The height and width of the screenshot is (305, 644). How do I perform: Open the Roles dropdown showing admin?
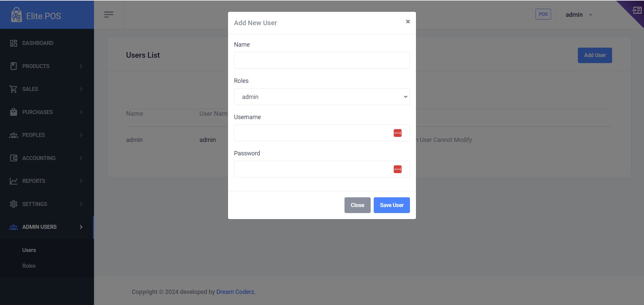coord(322,97)
